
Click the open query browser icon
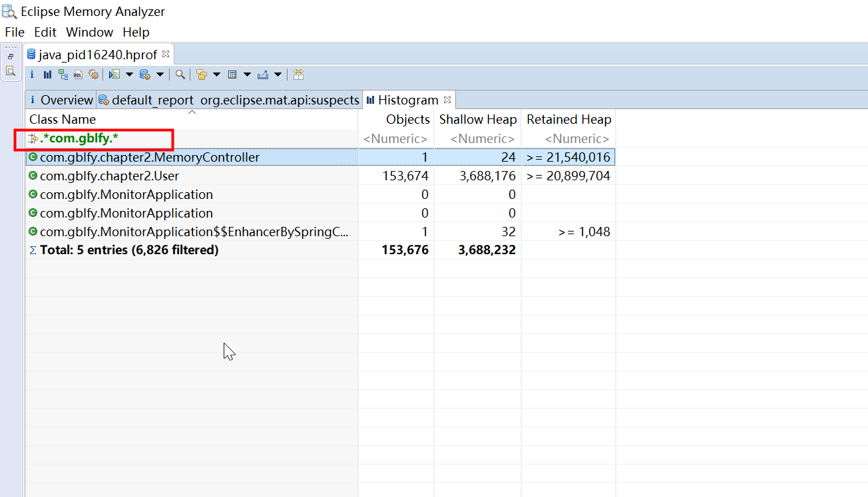(144, 75)
